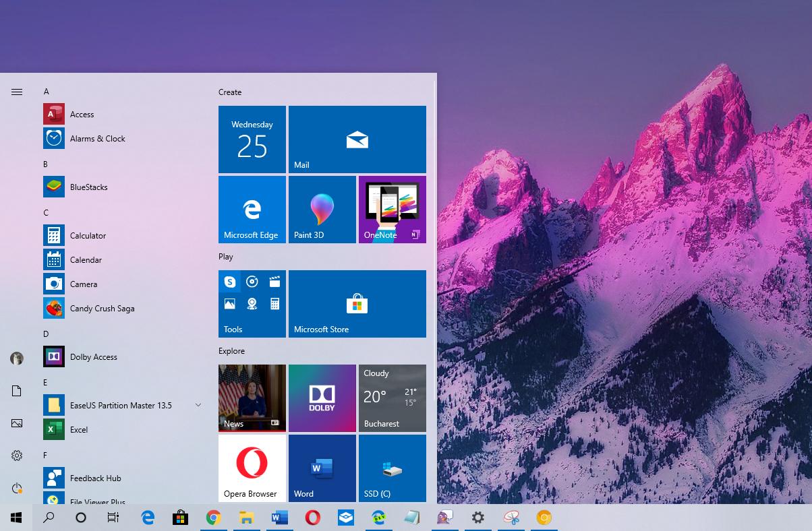Click the letter E header in app list
The height and width of the screenshot is (531, 812).
[x=46, y=383]
